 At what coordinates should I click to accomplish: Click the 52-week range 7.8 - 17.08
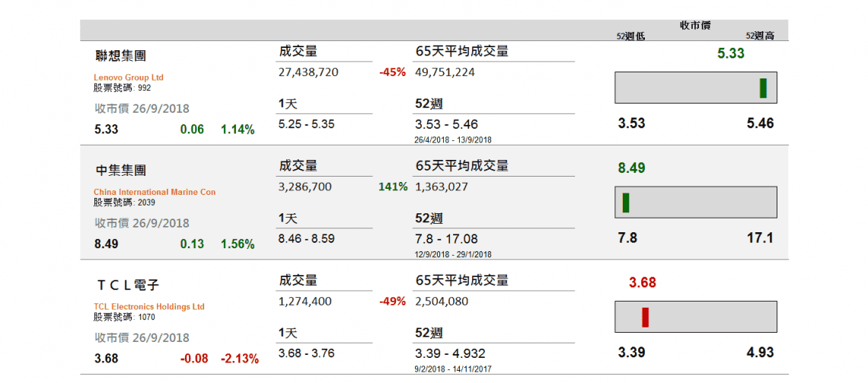pyautogui.click(x=447, y=239)
